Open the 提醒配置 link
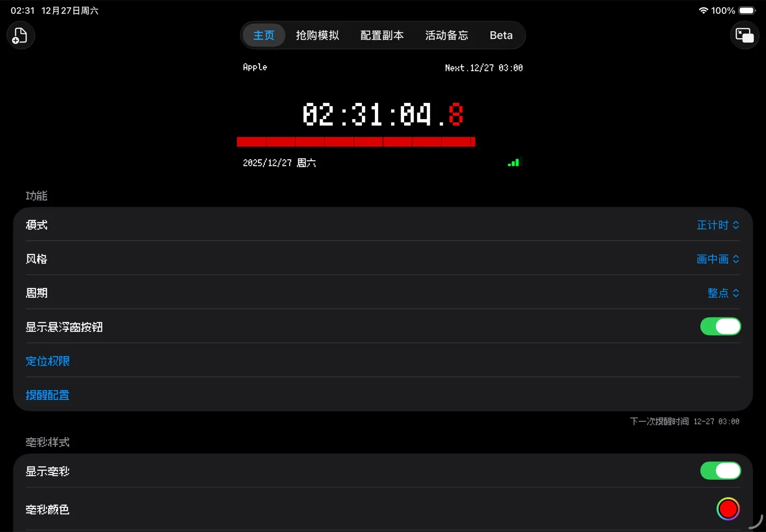Image resolution: width=766 pixels, height=532 pixels. 47,395
